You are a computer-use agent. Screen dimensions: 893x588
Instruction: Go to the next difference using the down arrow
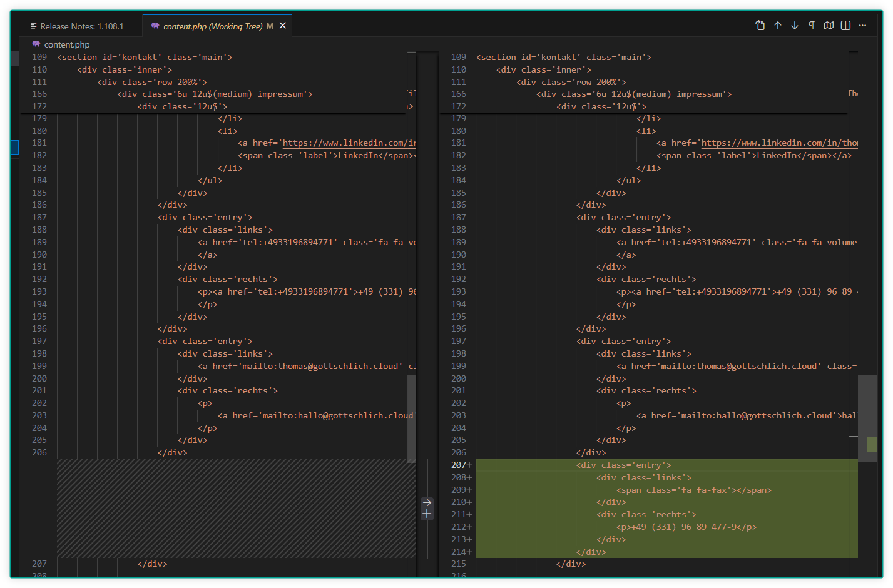[x=794, y=25]
